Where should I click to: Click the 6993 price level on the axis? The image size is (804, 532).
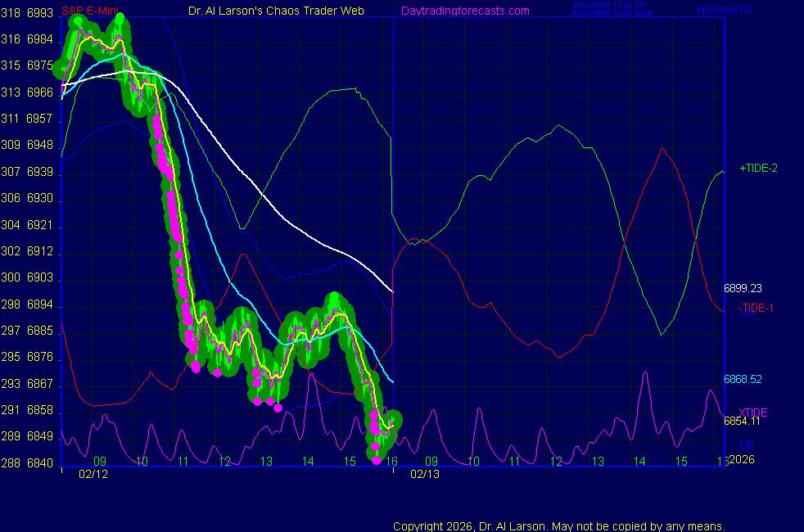click(x=40, y=13)
